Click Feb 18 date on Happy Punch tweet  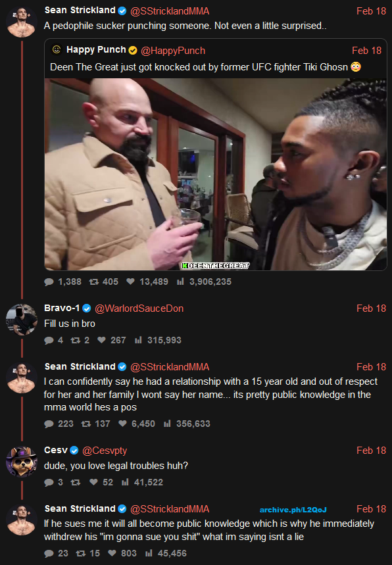pos(366,51)
